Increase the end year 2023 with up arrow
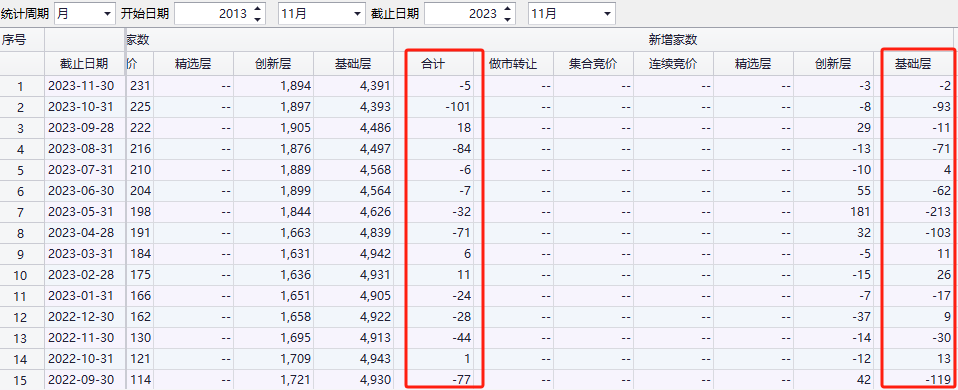The image size is (958, 390). point(508,9)
